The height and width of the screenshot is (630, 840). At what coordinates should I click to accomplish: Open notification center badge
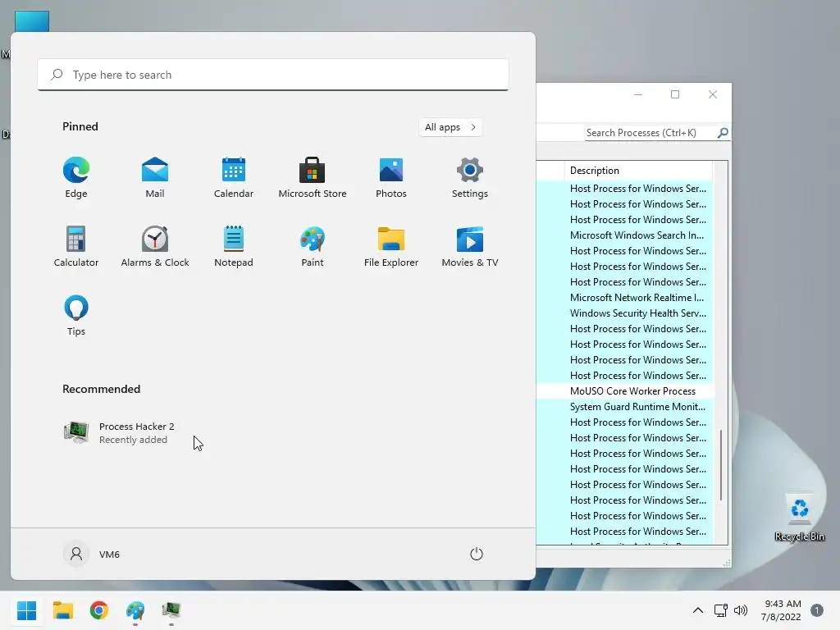(817, 610)
